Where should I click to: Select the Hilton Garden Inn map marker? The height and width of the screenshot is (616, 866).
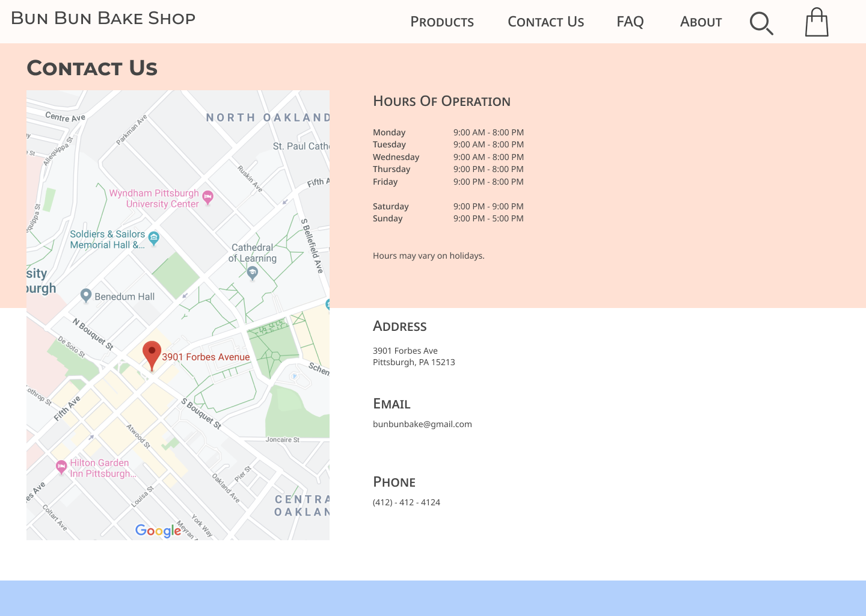point(61,467)
